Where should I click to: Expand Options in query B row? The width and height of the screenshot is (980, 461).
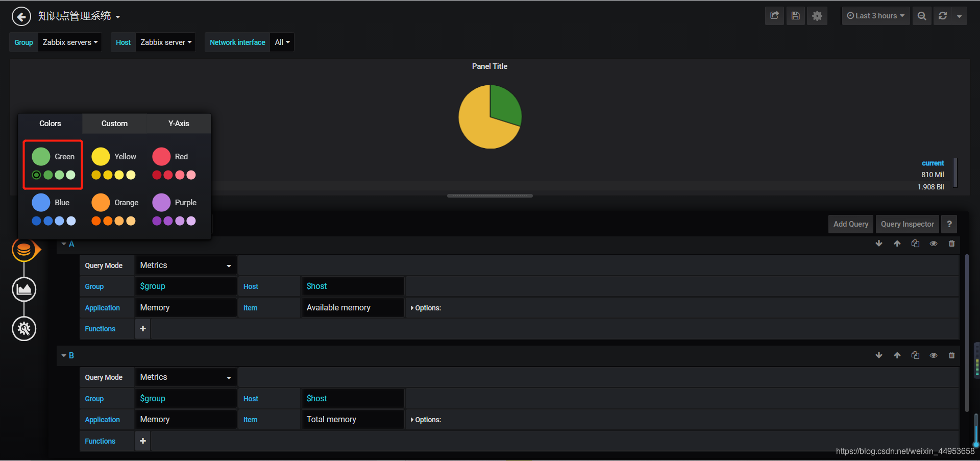tap(426, 420)
